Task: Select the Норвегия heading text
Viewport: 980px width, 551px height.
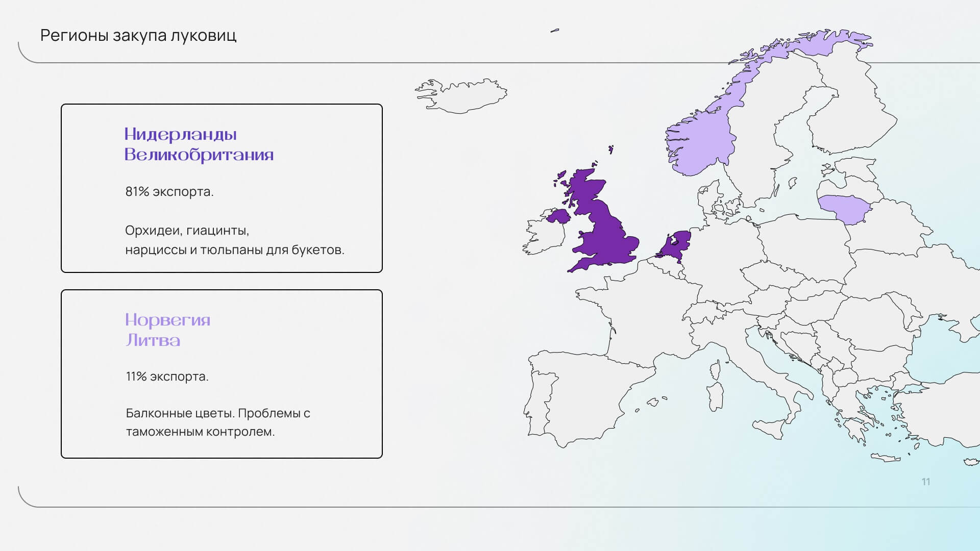Action: pos(168,320)
